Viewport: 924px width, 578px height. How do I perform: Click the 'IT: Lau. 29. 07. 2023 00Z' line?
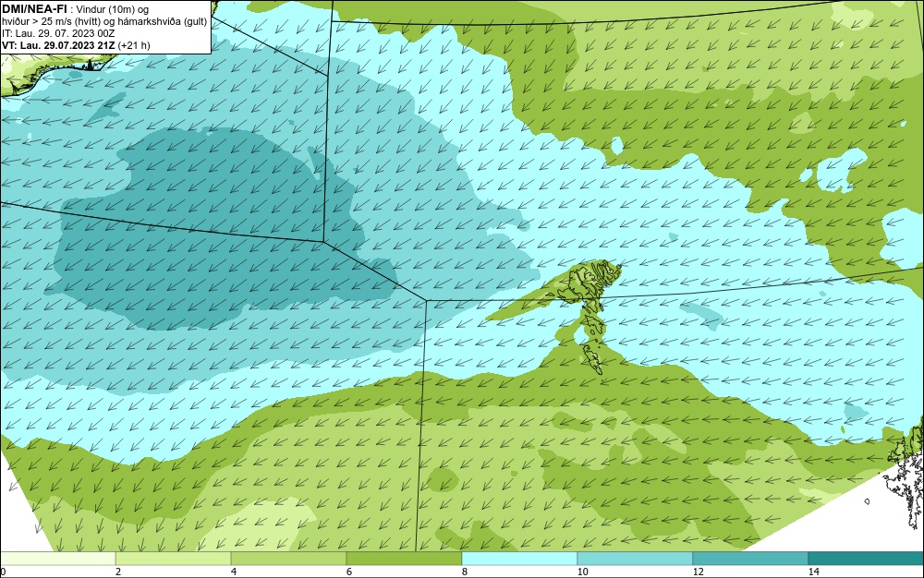click(x=58, y=33)
